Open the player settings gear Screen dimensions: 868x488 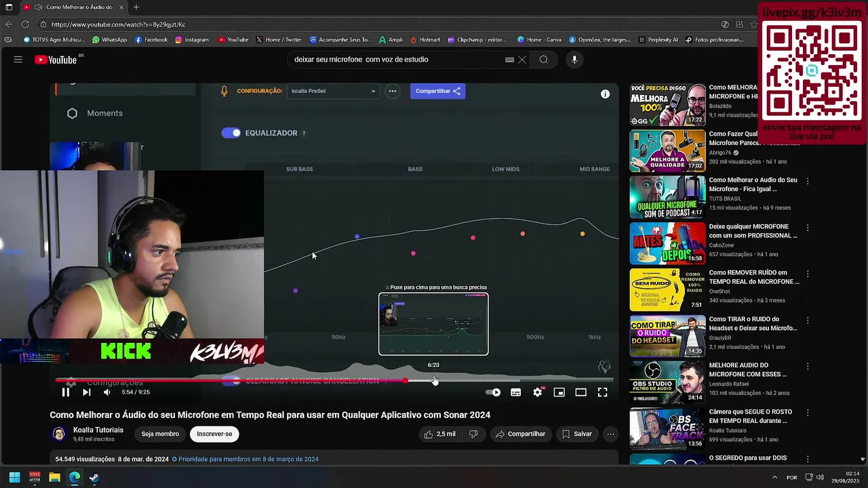(537, 392)
